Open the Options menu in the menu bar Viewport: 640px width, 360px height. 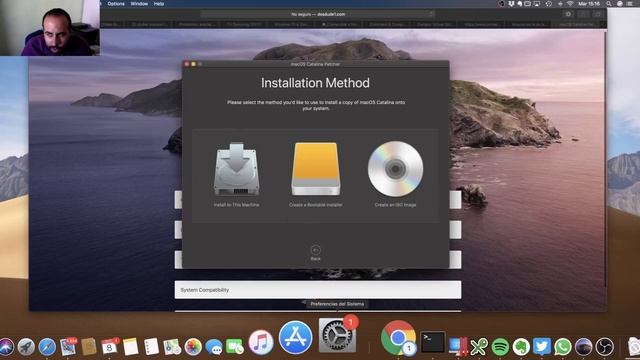[x=116, y=4]
